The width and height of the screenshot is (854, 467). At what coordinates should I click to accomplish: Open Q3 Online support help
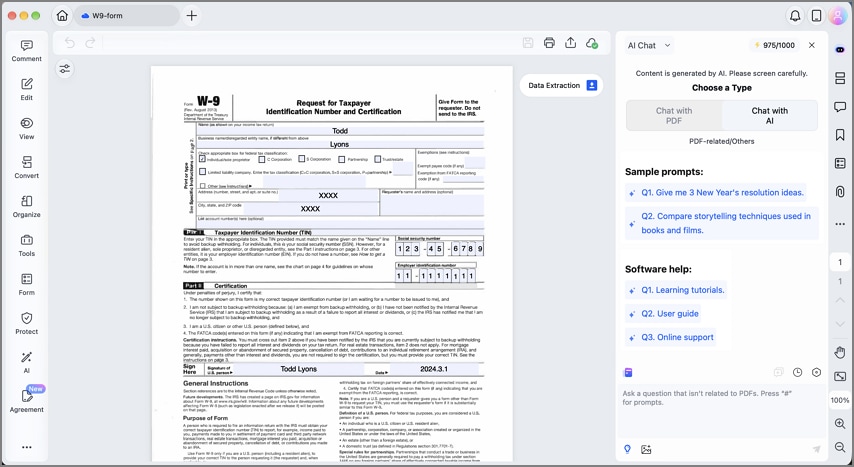[x=671, y=337]
